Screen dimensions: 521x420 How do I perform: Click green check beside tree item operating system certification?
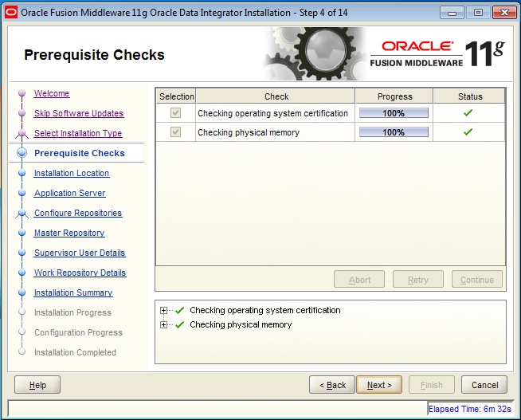click(180, 310)
